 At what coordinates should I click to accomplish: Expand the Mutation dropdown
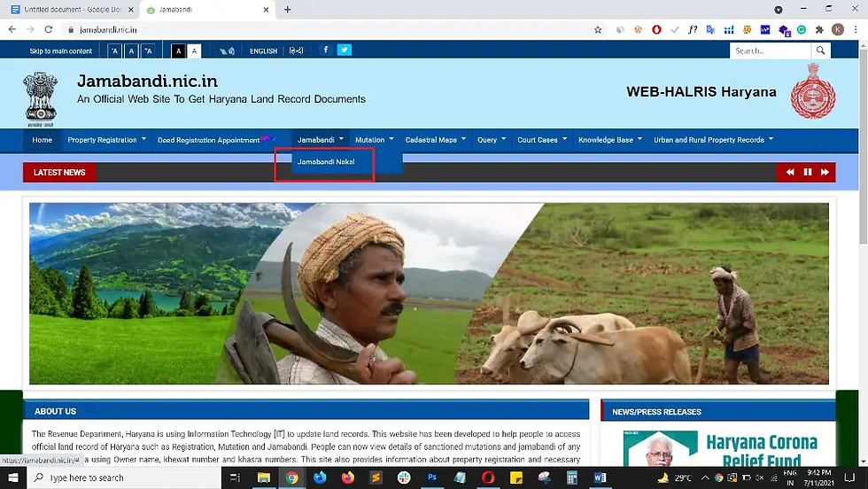(374, 140)
